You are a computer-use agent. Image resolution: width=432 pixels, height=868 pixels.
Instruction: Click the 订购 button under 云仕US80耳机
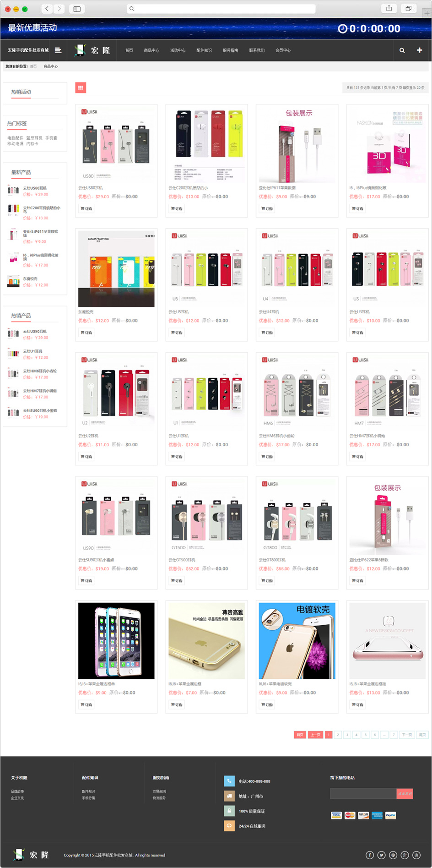[86, 209]
